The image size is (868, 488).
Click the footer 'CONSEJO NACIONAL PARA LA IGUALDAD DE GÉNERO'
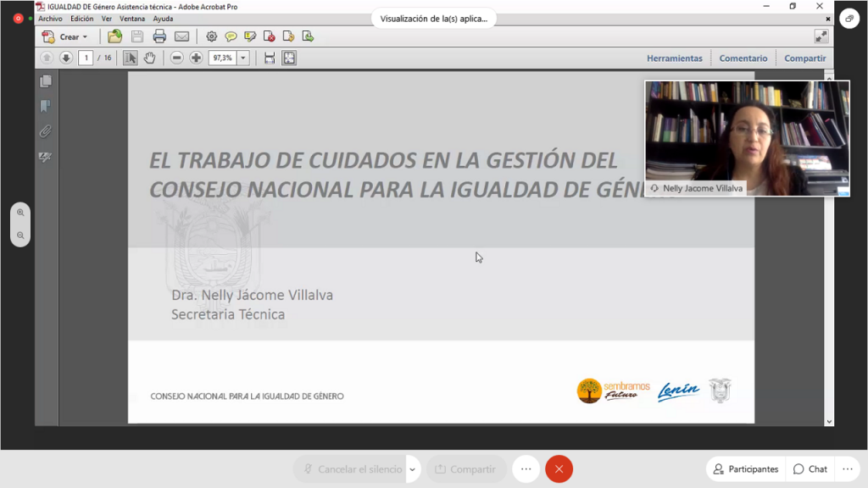point(247,396)
